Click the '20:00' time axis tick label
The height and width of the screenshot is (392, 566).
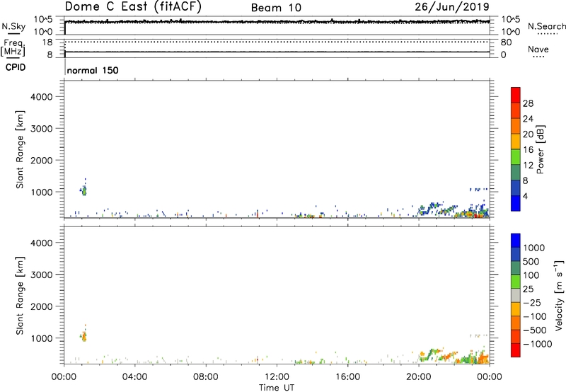click(418, 377)
